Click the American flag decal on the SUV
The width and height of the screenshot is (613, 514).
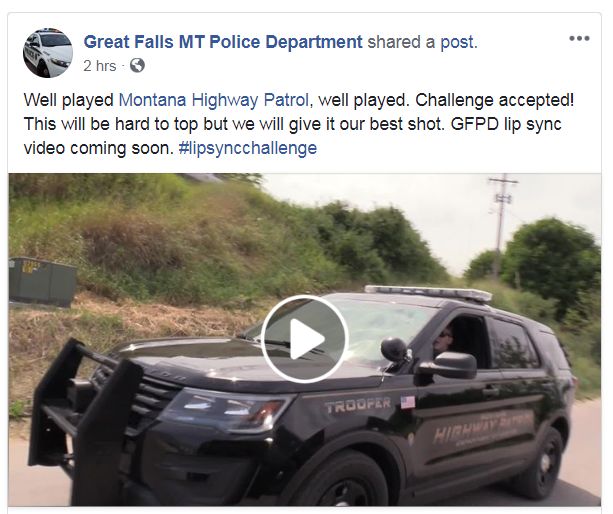point(407,402)
